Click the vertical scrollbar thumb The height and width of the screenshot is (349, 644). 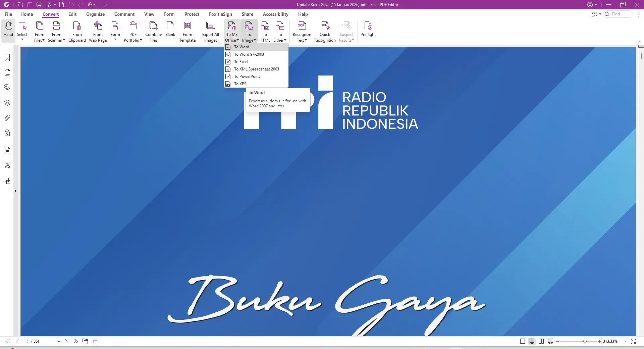[x=641, y=56]
